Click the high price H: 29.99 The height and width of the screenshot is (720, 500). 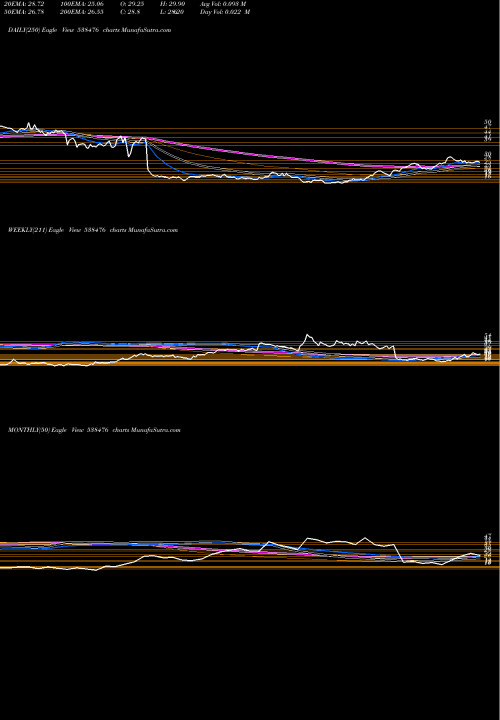[x=174, y=4]
